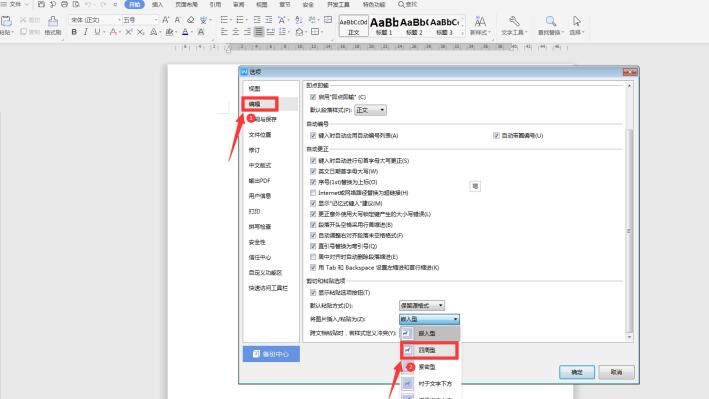
Task: Click the numbered list icon
Action: (240, 20)
